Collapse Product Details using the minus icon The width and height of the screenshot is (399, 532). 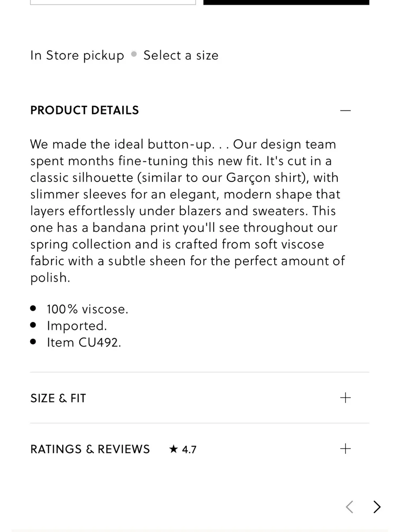click(346, 111)
